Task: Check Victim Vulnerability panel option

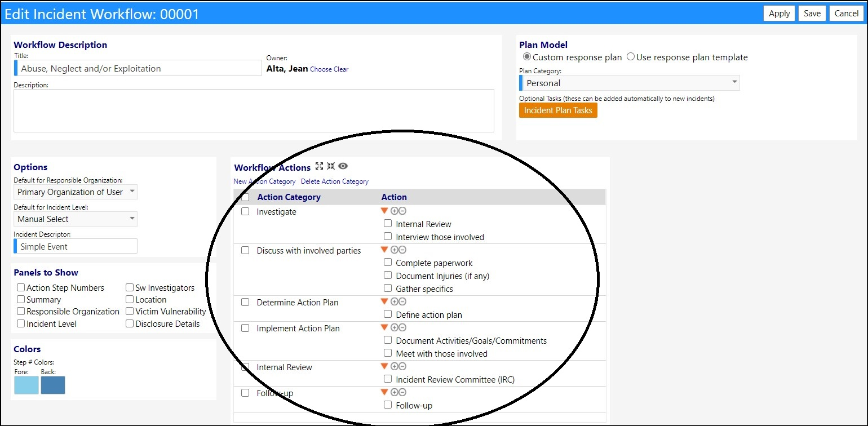Action: tap(130, 311)
